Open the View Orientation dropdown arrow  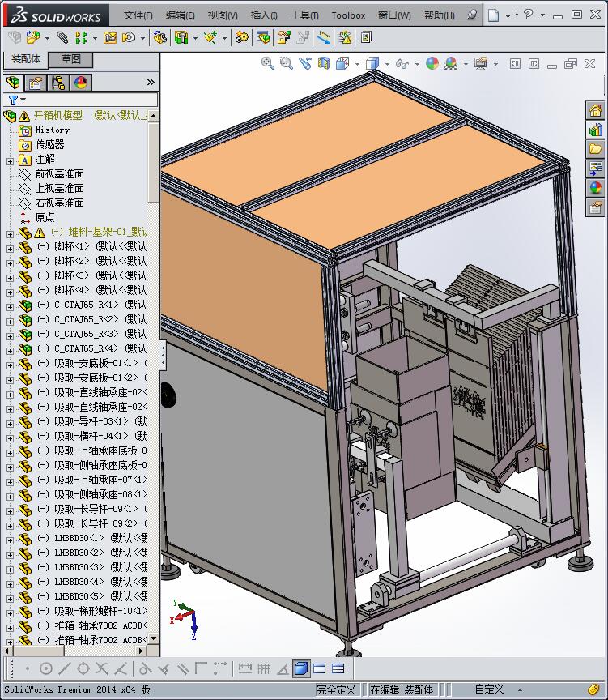point(357,64)
